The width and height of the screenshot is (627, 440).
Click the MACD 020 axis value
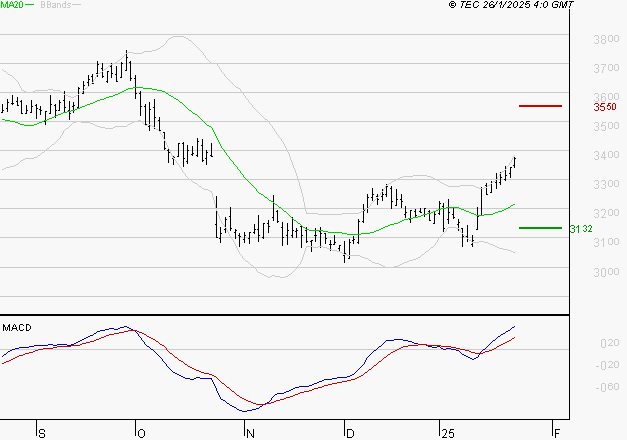[x=610, y=343]
